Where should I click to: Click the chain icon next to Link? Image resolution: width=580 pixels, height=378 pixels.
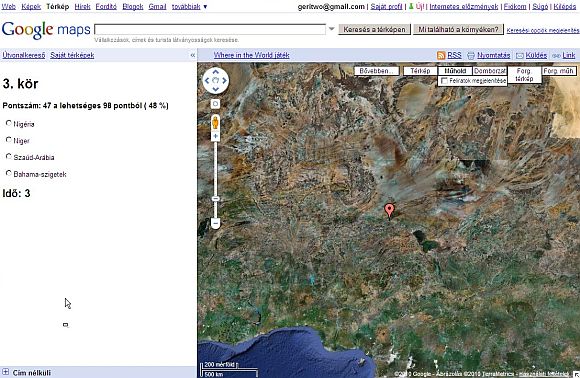click(x=556, y=56)
